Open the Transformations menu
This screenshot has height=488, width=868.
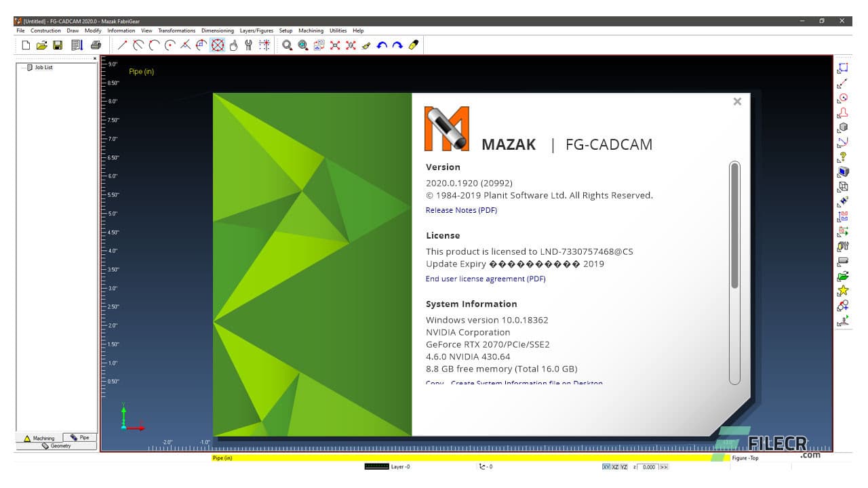coord(176,30)
